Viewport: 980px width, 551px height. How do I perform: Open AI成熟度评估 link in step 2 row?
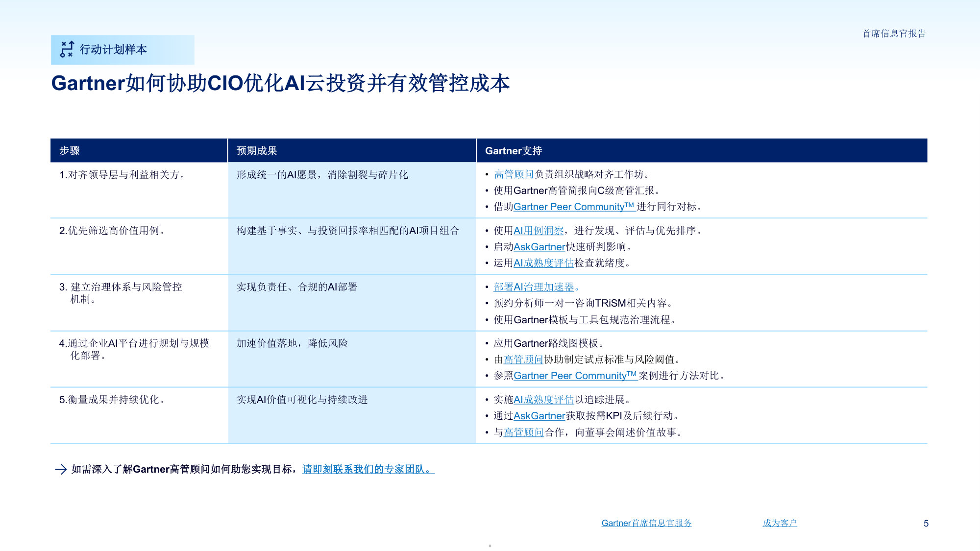(x=543, y=263)
